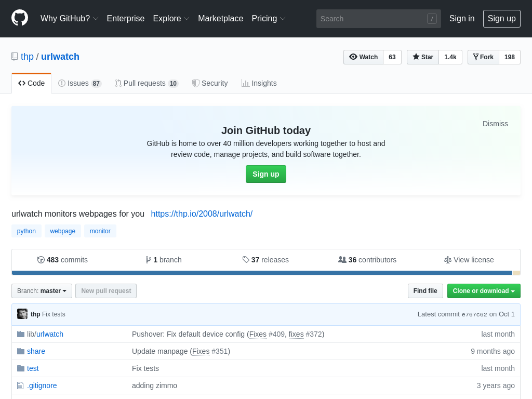532x399 pixels.
Task: Open the .gitignore file
Action: pyautogui.click(x=42, y=385)
